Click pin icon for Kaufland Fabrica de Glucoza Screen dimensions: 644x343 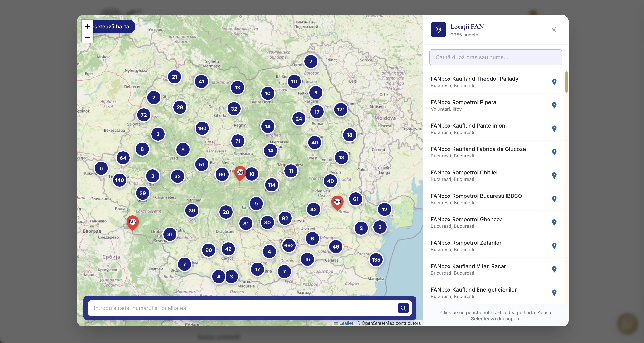(x=554, y=152)
